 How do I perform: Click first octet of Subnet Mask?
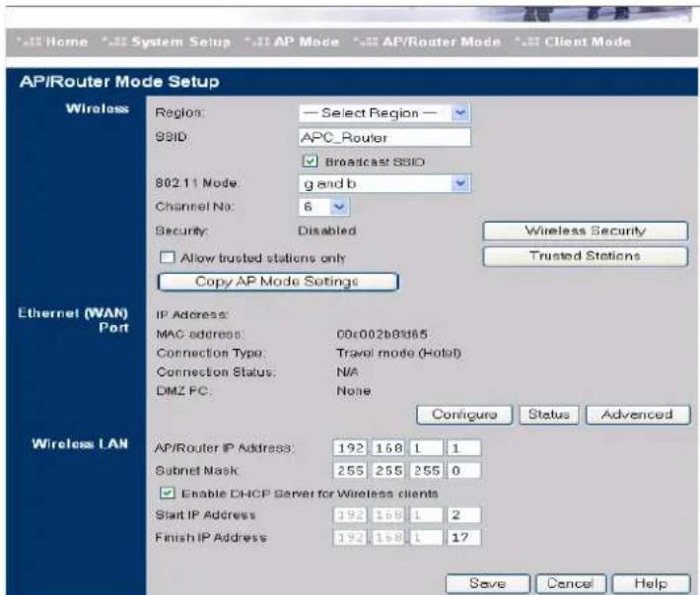point(350,471)
